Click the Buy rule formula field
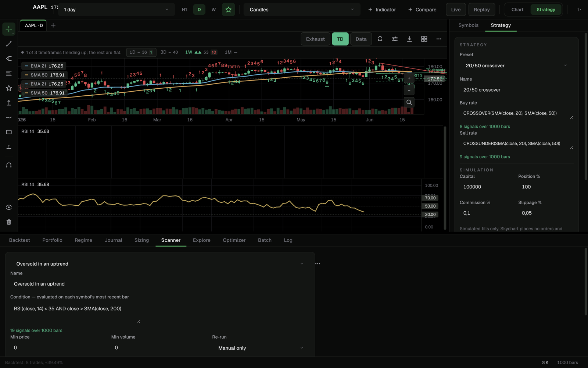 click(x=516, y=113)
